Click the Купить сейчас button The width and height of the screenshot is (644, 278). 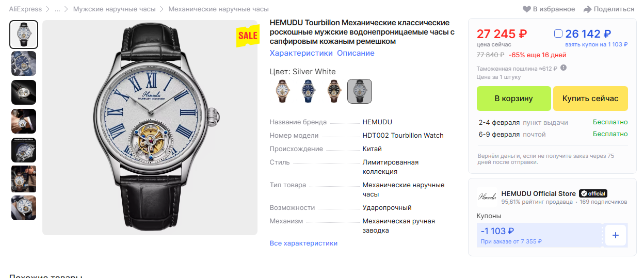tap(590, 99)
